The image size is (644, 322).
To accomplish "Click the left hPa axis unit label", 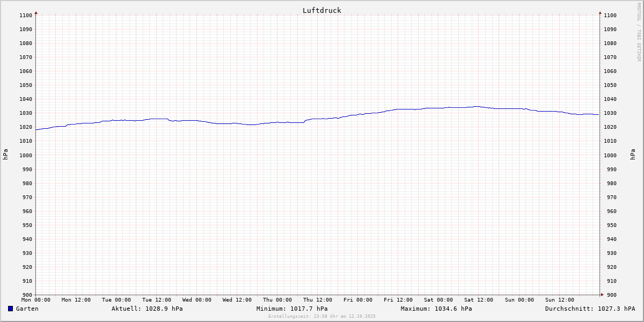I will [x=5, y=155].
